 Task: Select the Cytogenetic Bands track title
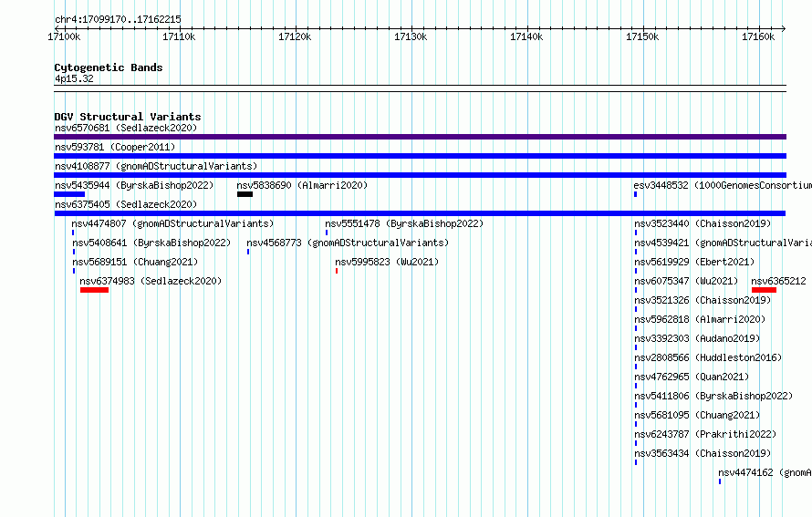tap(109, 67)
